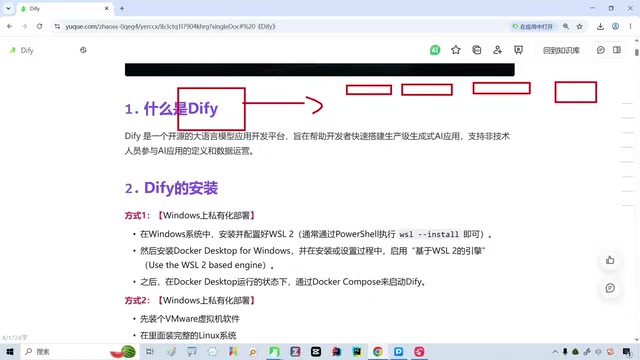This screenshot has width=640, height=360.
Task: Click heading 1. 什么是Dify
Action: (171, 109)
